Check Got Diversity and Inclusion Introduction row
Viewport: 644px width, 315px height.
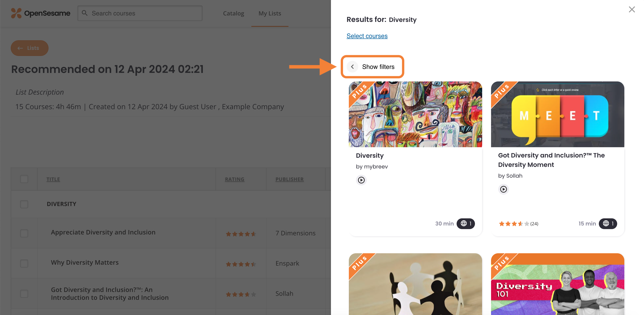point(24,294)
